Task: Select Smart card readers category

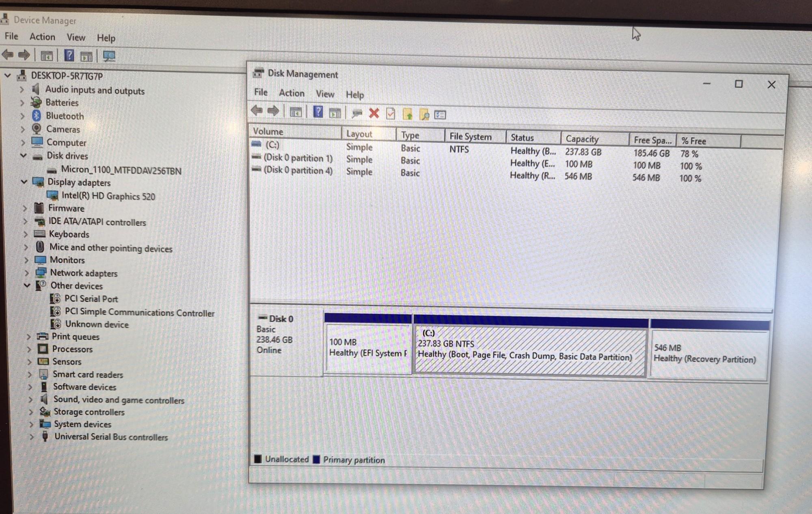Action: 88,374
